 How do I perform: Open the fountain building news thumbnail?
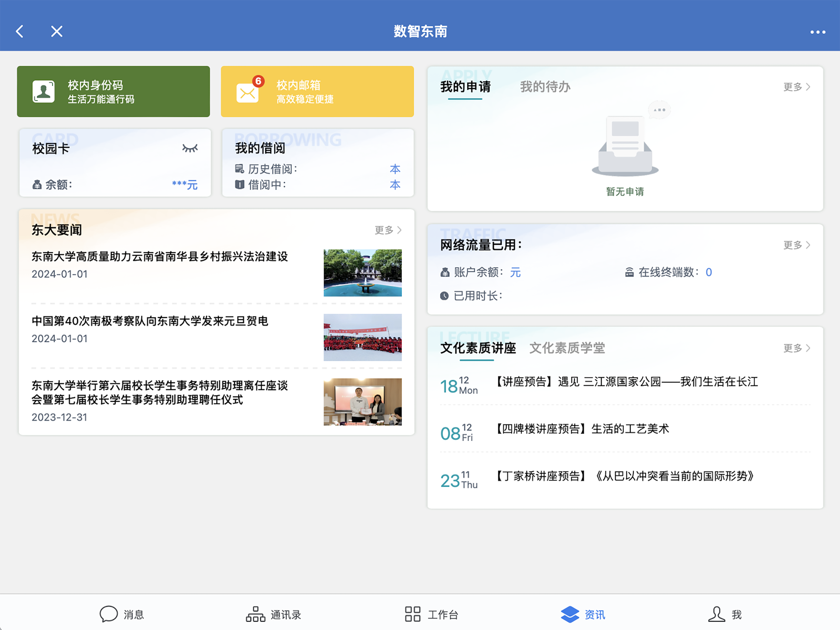click(362, 273)
